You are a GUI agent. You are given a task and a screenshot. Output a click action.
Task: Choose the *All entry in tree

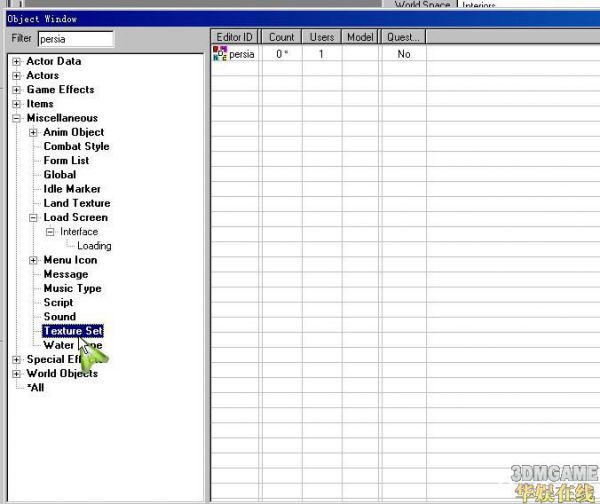[35, 388]
